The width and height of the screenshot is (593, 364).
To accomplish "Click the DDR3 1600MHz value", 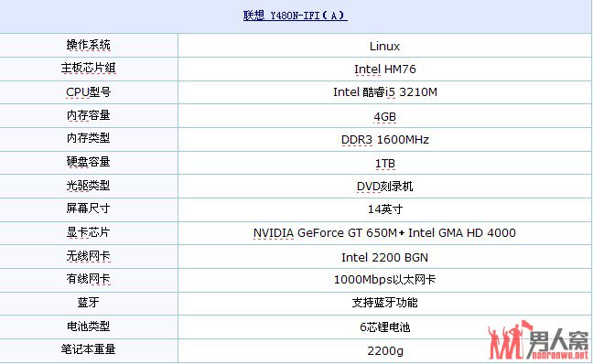I will [x=384, y=140].
